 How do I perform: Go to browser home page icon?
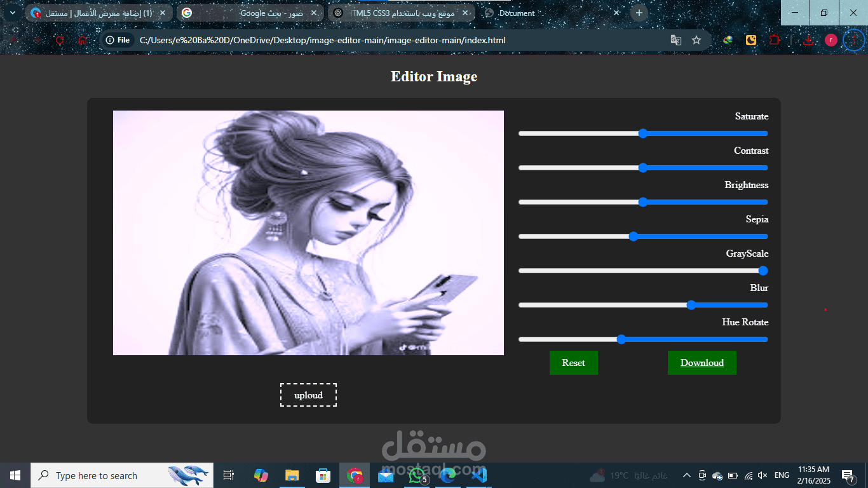83,40
